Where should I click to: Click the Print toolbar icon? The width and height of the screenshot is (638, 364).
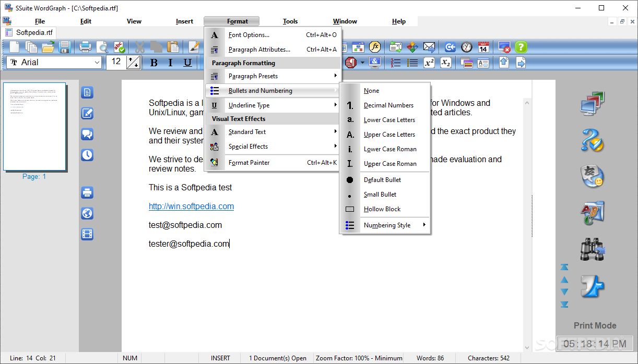(85, 47)
